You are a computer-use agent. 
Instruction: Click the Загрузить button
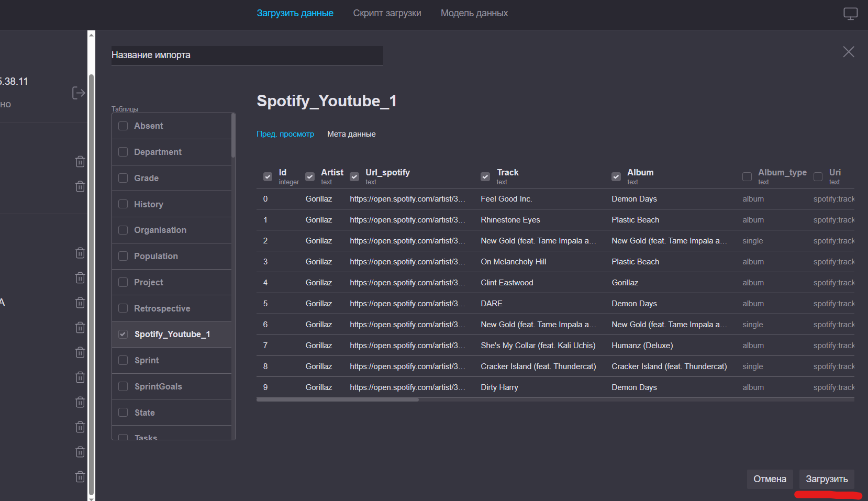point(827,479)
